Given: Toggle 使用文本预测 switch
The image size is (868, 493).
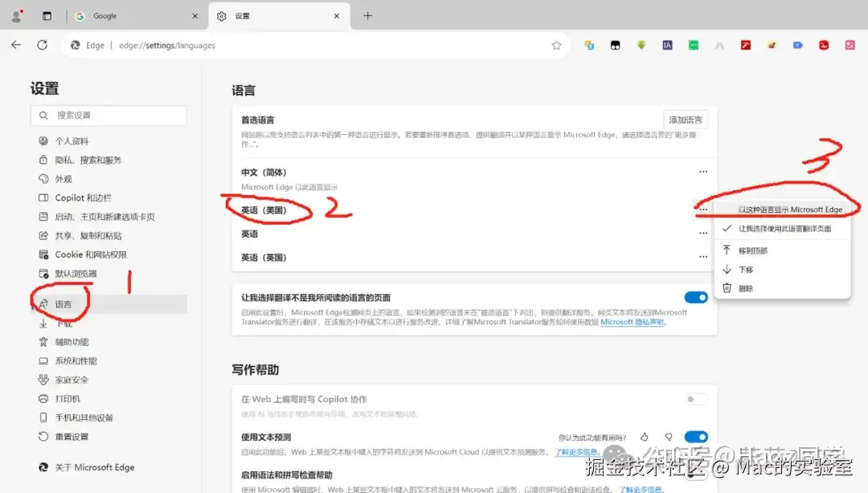Looking at the screenshot, I should (x=696, y=437).
